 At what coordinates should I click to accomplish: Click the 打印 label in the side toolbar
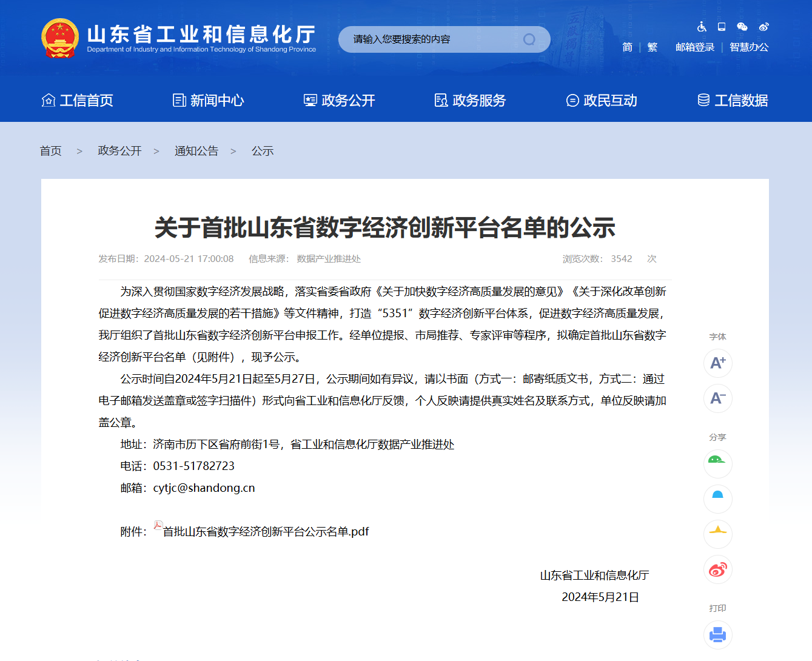coord(718,608)
